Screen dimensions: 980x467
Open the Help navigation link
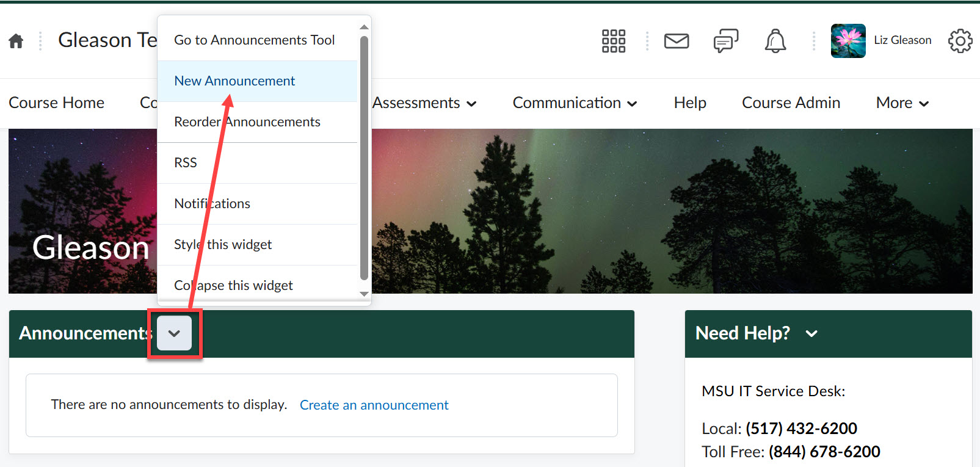(689, 103)
